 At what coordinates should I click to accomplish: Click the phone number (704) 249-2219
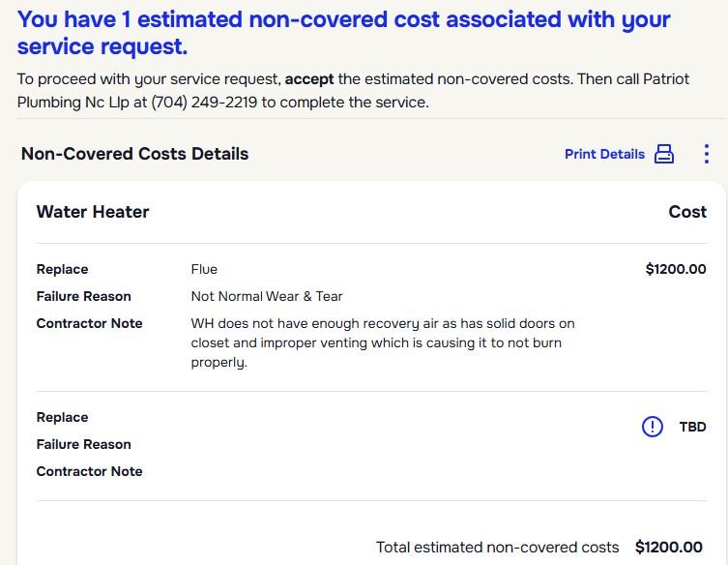pyautogui.click(x=194, y=102)
